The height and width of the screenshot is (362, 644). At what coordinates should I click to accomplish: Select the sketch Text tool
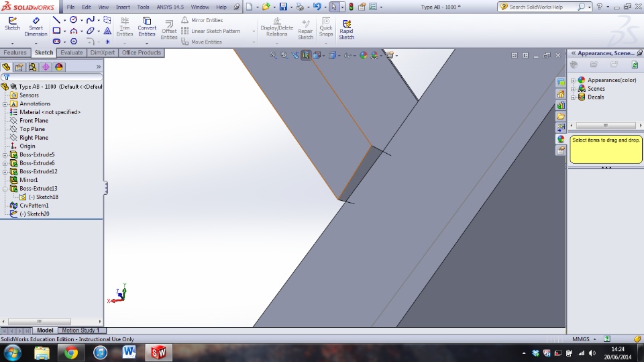107,31
